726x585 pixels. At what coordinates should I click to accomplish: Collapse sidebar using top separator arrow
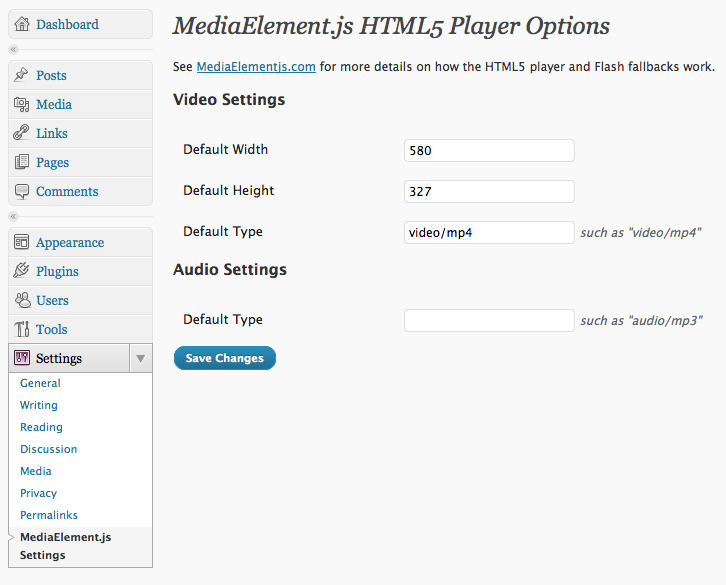(13, 49)
